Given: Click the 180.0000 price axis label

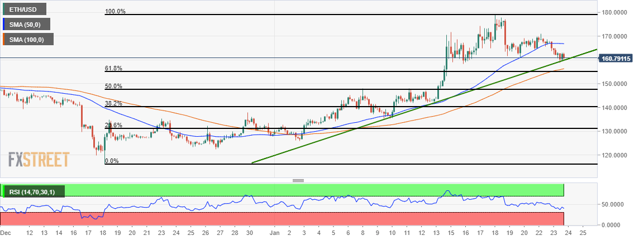Looking at the screenshot, I should pos(617,13).
